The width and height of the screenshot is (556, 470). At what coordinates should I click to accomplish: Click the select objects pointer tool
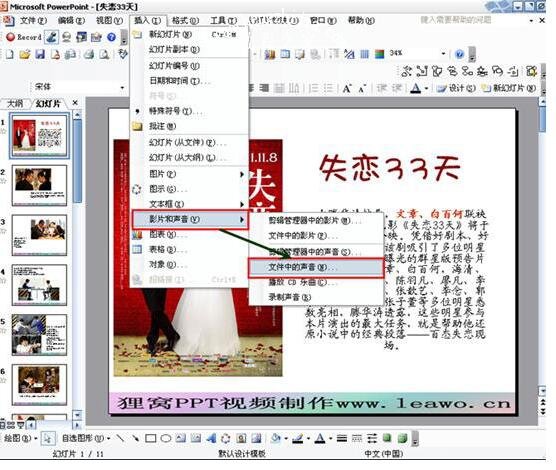[x=47, y=438]
